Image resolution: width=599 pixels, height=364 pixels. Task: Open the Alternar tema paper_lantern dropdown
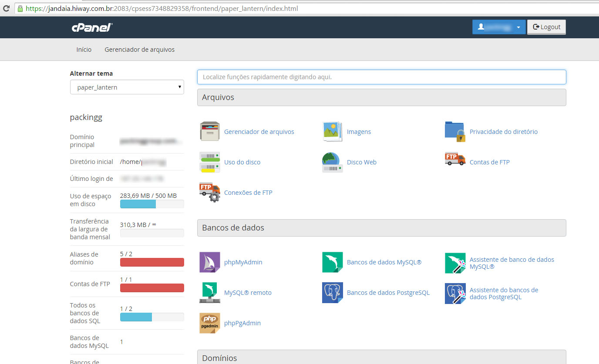tap(127, 87)
